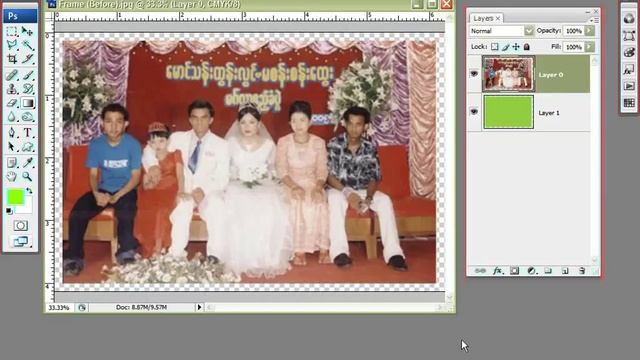This screenshot has height=360, width=640.
Task: Open the Styles fx panel in dock
Action: coord(629,69)
